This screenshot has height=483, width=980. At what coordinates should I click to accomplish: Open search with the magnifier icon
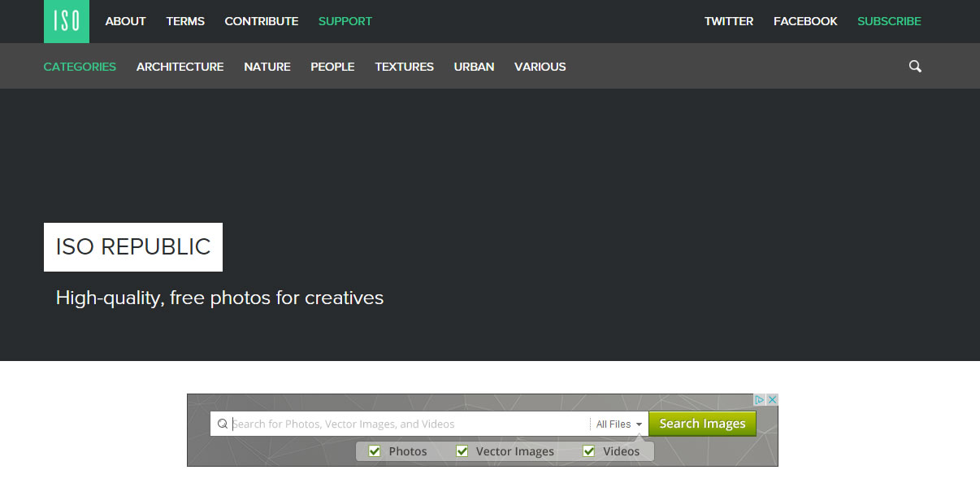tap(915, 67)
